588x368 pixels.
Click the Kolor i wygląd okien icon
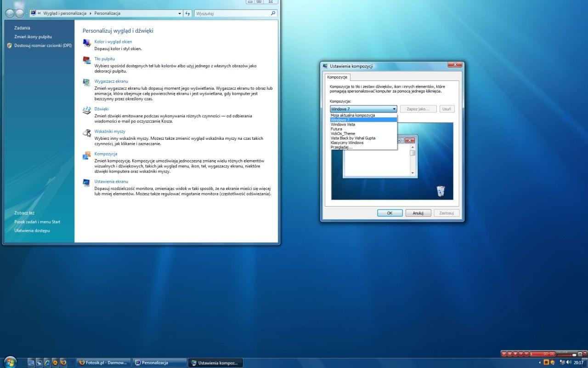[x=86, y=43]
